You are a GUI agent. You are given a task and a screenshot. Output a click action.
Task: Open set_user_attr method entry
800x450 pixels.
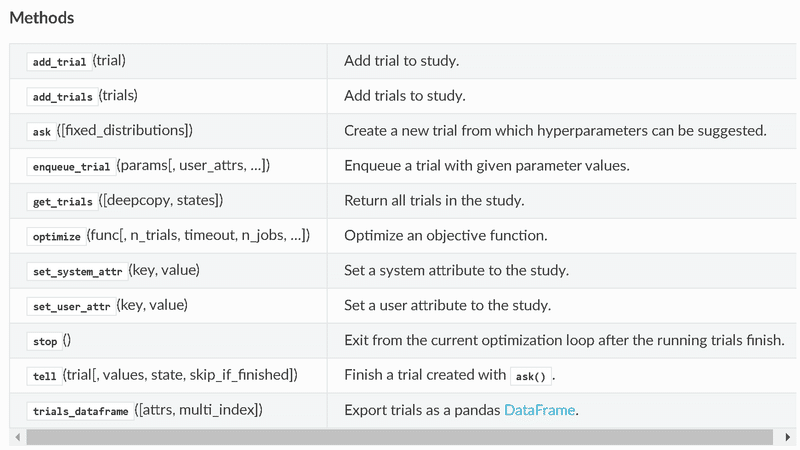coord(71,307)
